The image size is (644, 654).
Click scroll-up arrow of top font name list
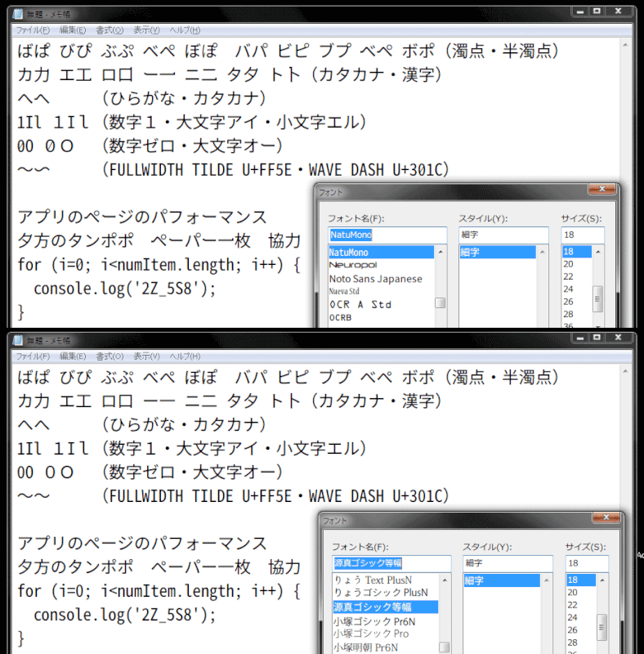coord(441,252)
